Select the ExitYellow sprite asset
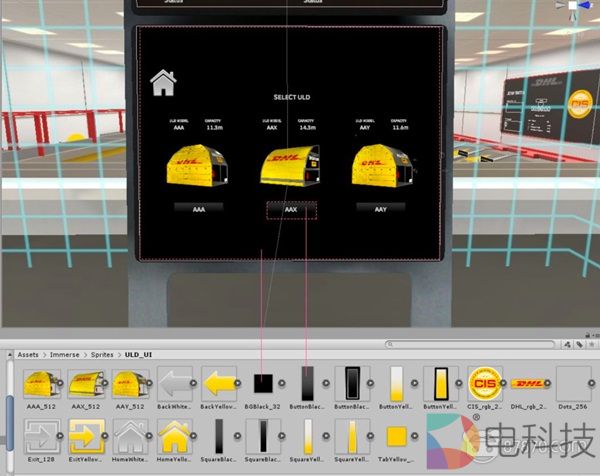The image size is (600, 476). pos(83,436)
